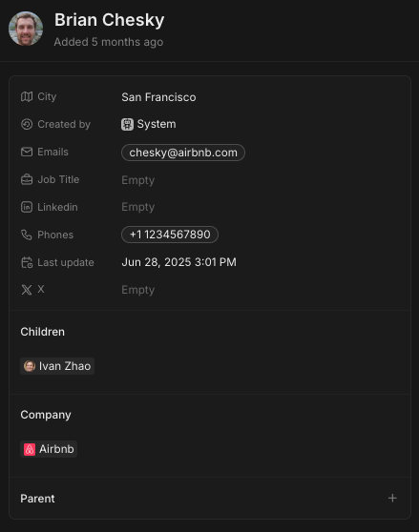The width and height of the screenshot is (419, 532).
Task: Click Brian Chesky's profile avatar
Action: [26, 29]
